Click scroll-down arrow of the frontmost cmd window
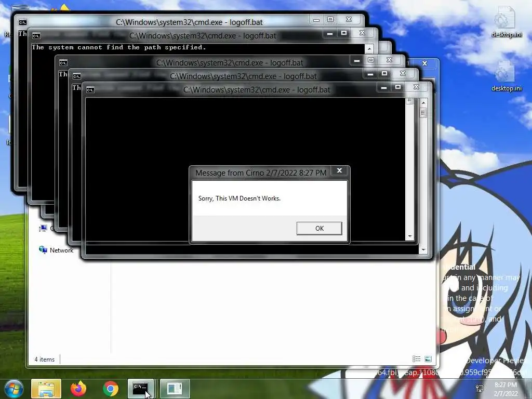 [x=423, y=250]
